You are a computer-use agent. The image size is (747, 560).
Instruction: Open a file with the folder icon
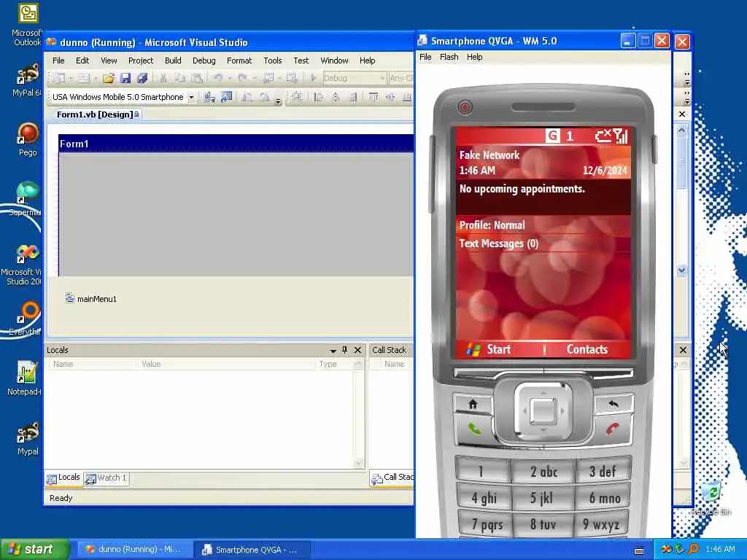tap(109, 77)
